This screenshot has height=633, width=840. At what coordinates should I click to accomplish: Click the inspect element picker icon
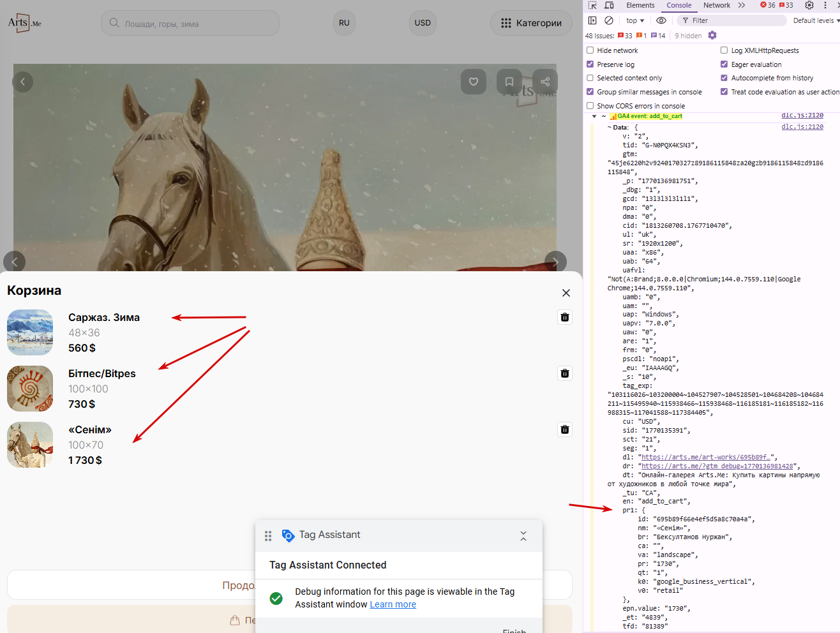(x=592, y=5)
